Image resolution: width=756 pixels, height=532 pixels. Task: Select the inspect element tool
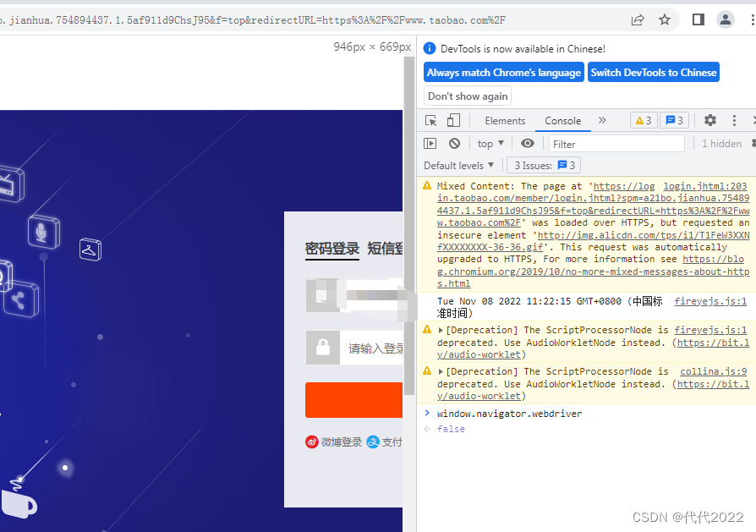point(431,120)
